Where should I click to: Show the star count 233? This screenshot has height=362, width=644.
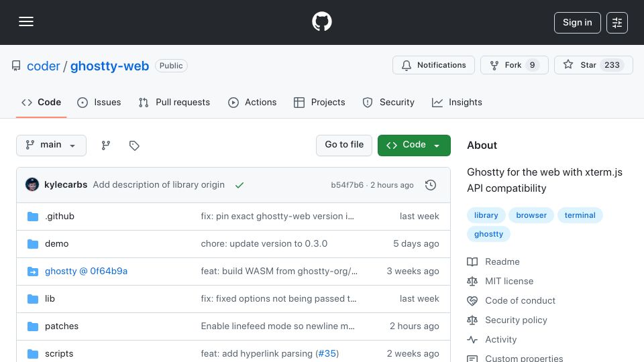coord(612,65)
